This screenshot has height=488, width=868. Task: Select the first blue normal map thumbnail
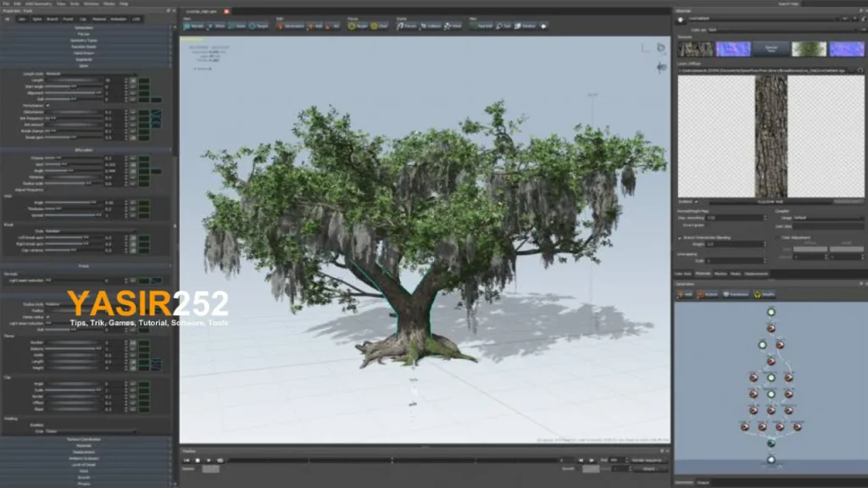733,49
